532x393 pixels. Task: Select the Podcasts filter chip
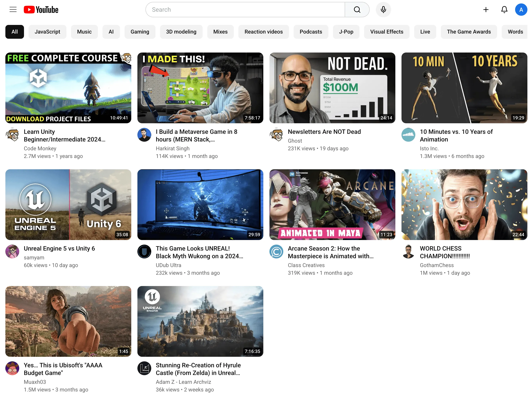coord(311,32)
